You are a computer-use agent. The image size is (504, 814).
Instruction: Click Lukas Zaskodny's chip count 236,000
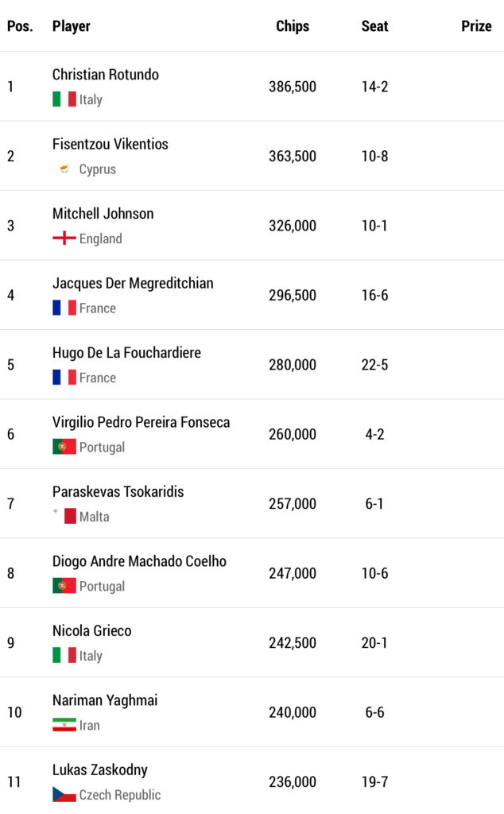[x=292, y=782]
